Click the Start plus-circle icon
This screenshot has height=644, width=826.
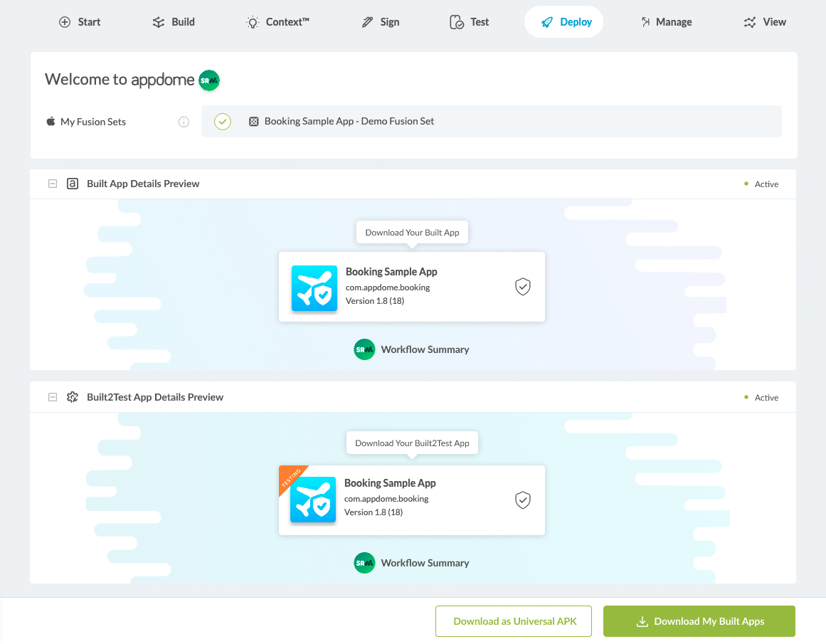[65, 22]
